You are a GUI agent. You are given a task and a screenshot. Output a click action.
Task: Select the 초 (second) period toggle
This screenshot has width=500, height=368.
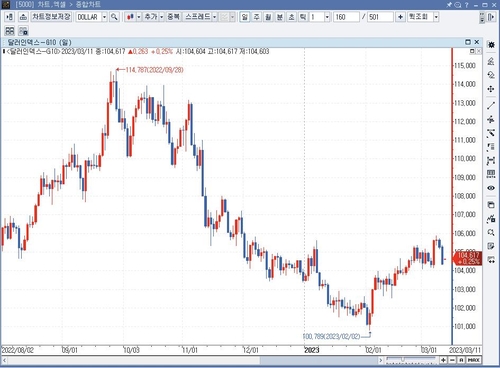tap(291, 17)
